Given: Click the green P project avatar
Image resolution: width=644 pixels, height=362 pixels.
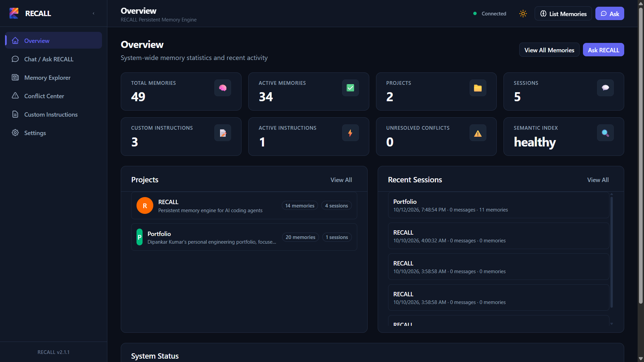Looking at the screenshot, I should click(140, 237).
